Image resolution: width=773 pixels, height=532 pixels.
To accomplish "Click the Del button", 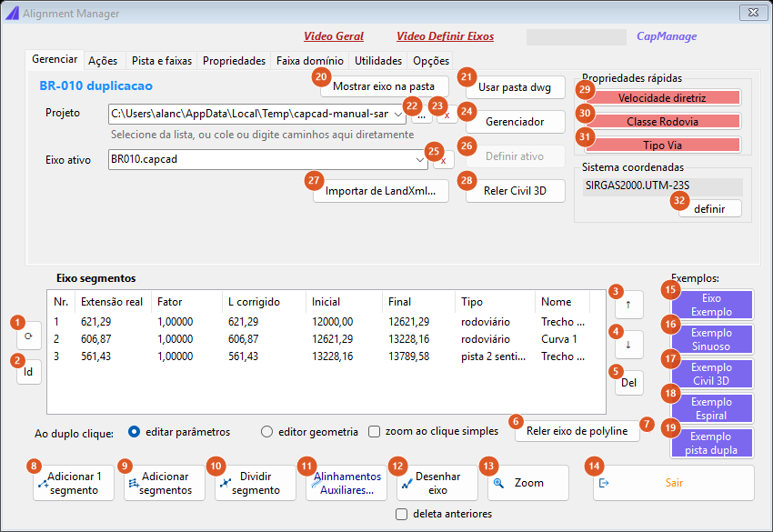I will (628, 383).
